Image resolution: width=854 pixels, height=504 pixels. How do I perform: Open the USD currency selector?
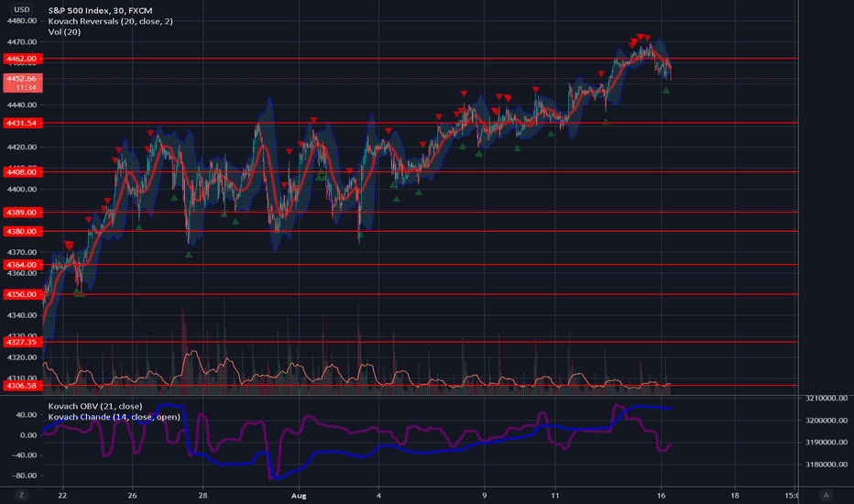(x=22, y=9)
